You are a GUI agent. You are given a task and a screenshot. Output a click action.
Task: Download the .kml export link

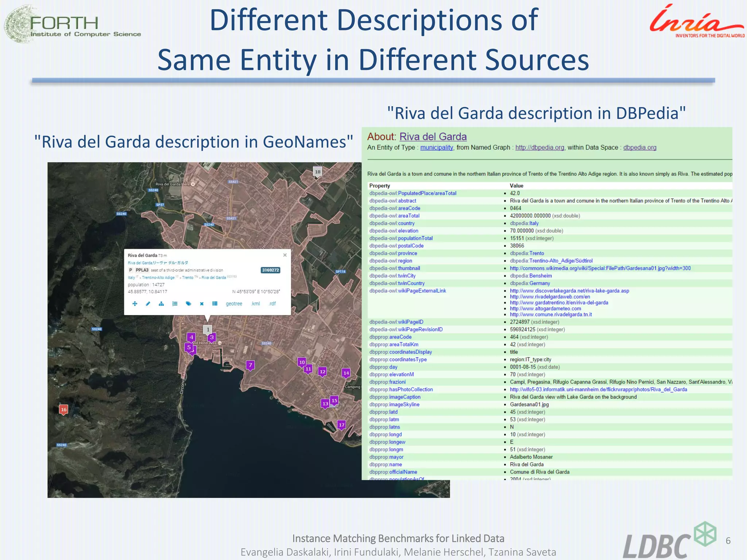point(256,304)
